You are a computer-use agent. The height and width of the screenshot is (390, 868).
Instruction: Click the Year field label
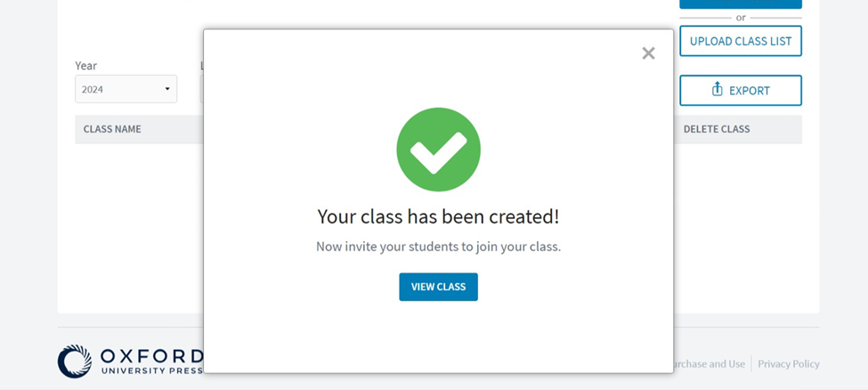click(x=85, y=66)
